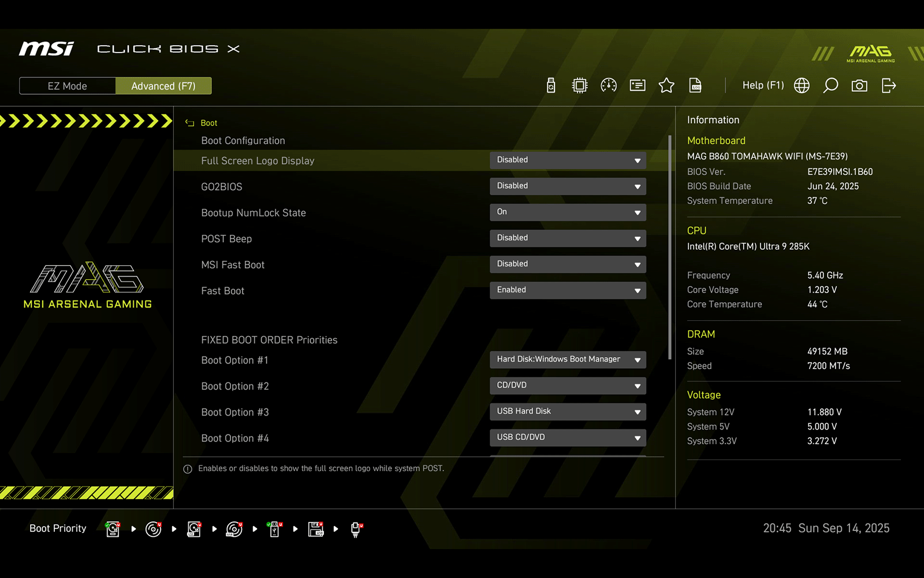Select the Advanced (F7) mode tab
Image resolution: width=924 pixels, height=578 pixels.
[163, 86]
